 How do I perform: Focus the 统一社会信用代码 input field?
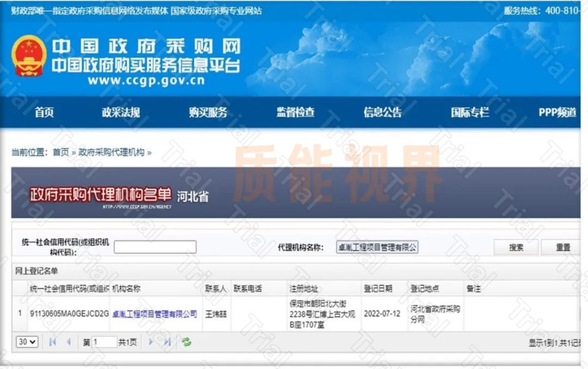click(155, 247)
